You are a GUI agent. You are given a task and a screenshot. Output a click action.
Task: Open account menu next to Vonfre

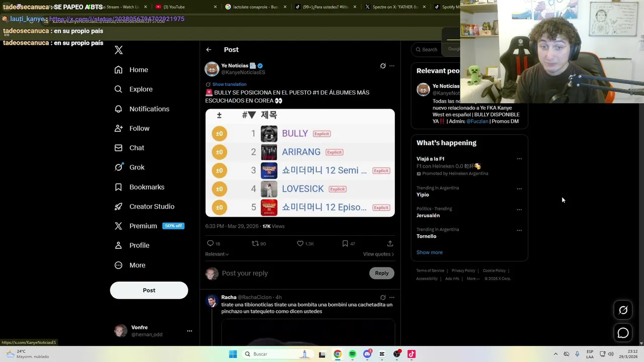point(190,331)
